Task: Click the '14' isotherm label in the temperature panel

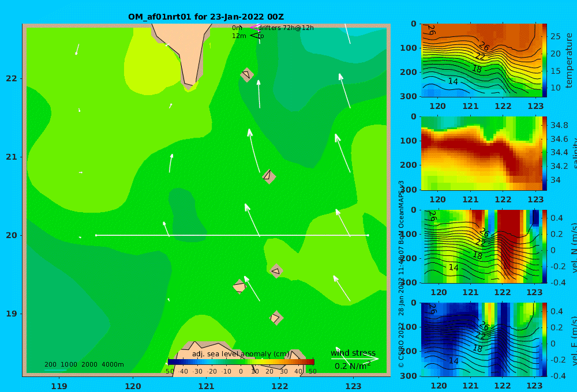Action: click(x=453, y=81)
